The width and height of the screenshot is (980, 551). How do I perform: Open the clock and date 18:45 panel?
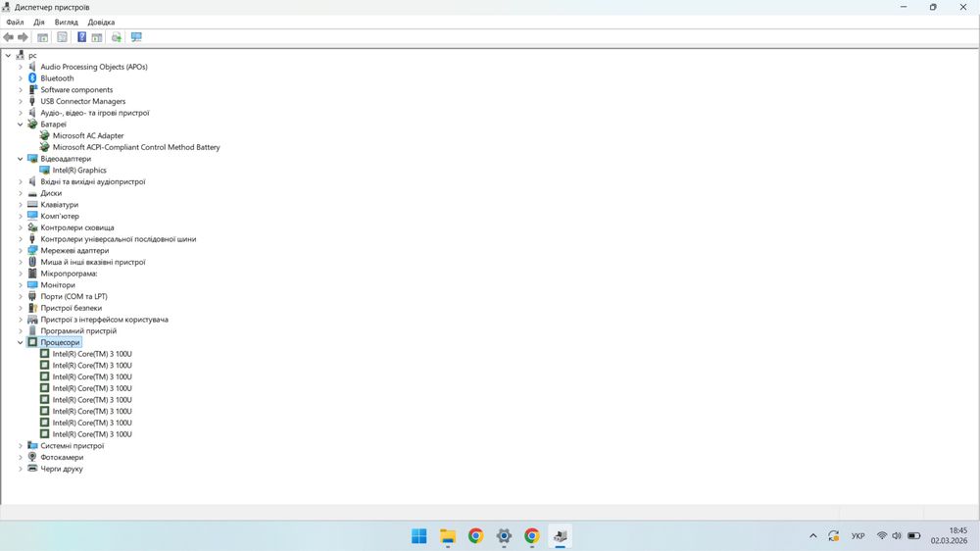coord(949,536)
